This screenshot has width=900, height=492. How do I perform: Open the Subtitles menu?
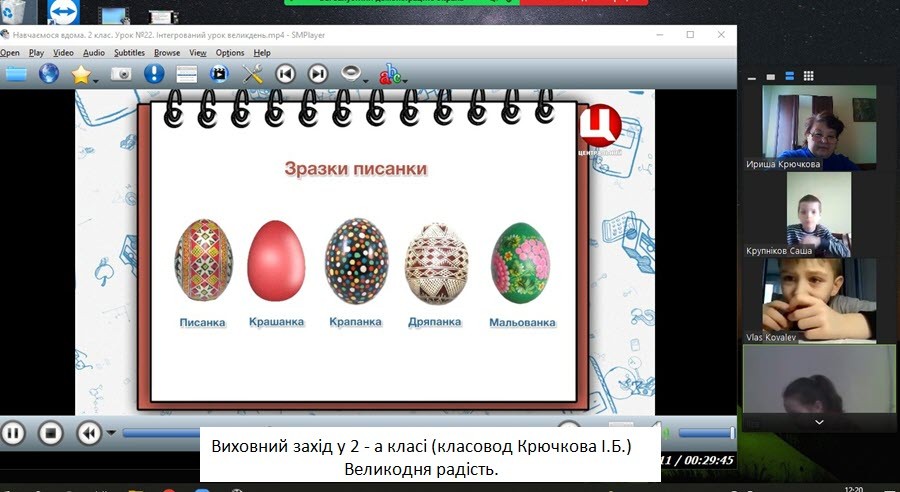pos(129,52)
